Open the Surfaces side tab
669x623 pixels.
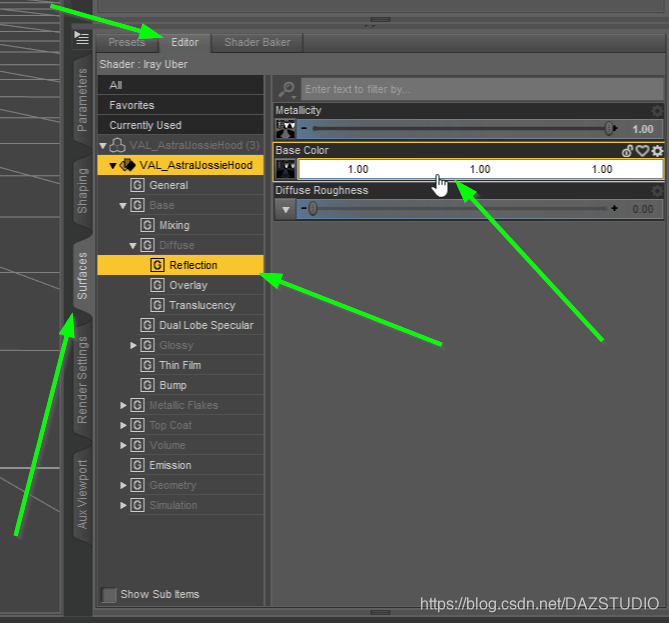coord(82,276)
